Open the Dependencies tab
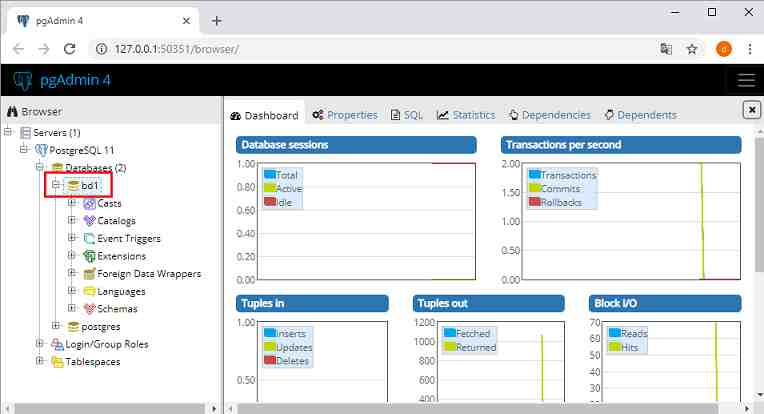The height and width of the screenshot is (414, 764). click(x=550, y=115)
